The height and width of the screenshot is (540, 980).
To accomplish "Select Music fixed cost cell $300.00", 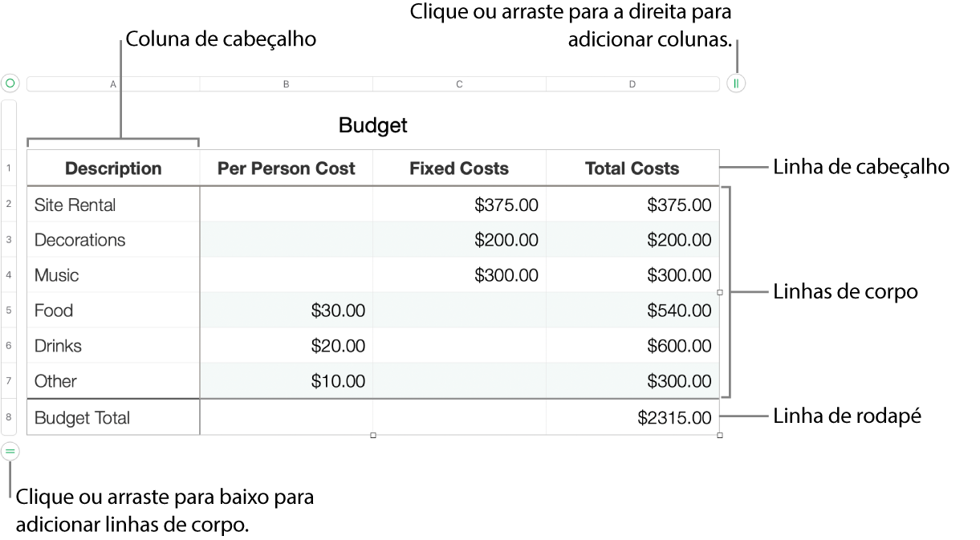I will [506, 275].
